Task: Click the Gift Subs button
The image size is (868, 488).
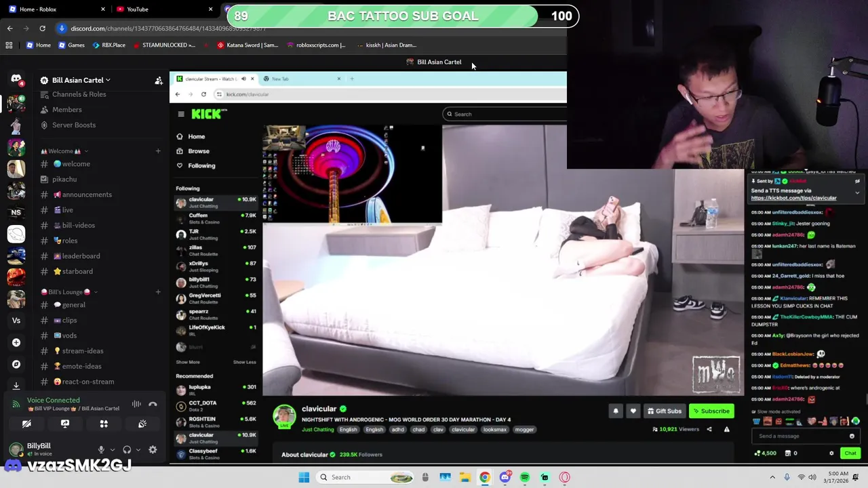Action: (664, 411)
